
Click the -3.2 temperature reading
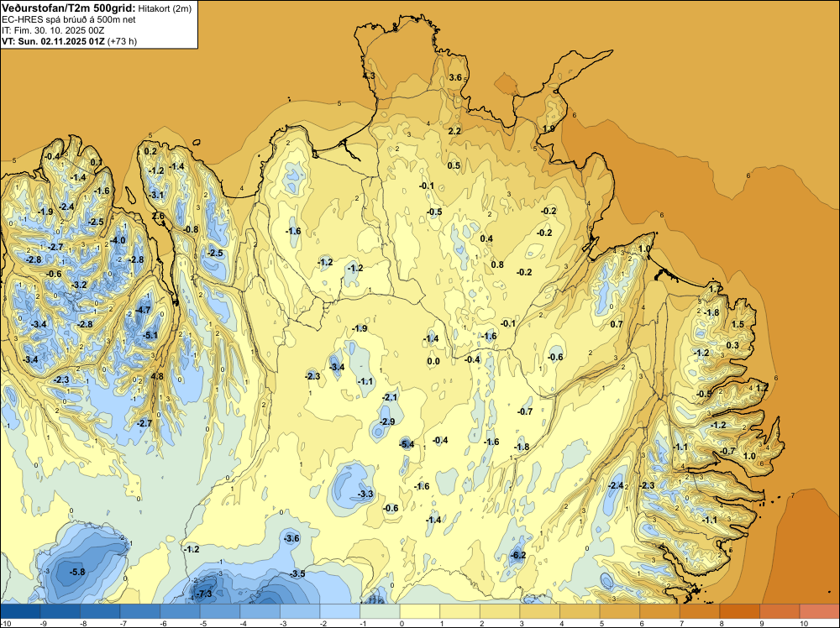(x=79, y=285)
